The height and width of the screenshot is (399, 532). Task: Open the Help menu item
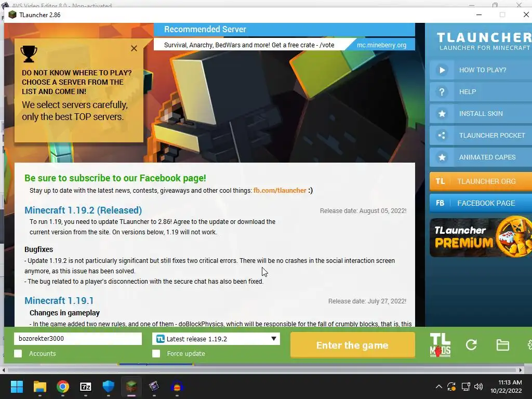click(x=481, y=92)
